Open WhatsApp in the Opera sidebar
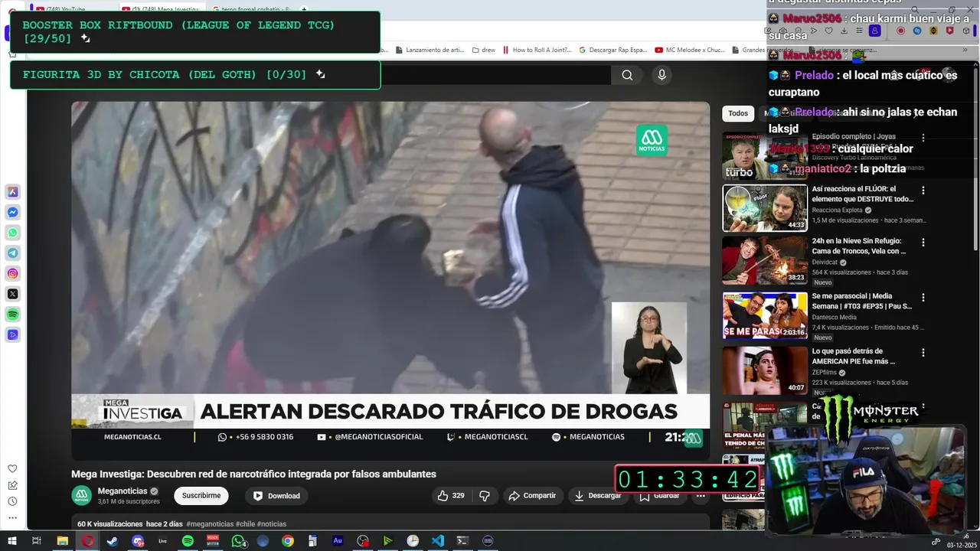 [x=13, y=233]
